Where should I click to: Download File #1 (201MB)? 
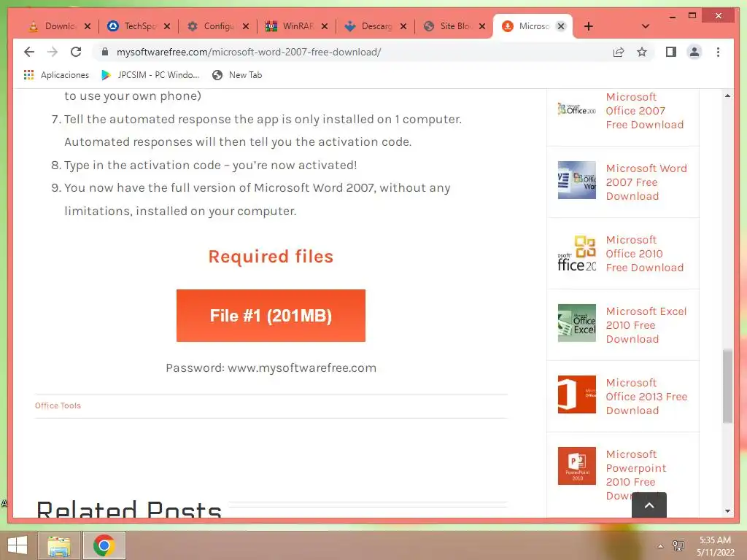pyautogui.click(x=271, y=316)
